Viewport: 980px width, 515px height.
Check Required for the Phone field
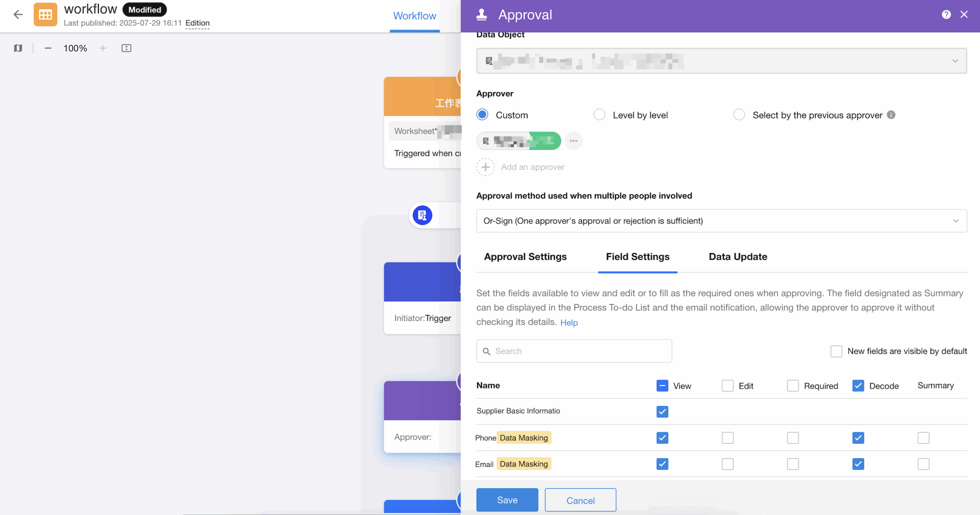[793, 438]
